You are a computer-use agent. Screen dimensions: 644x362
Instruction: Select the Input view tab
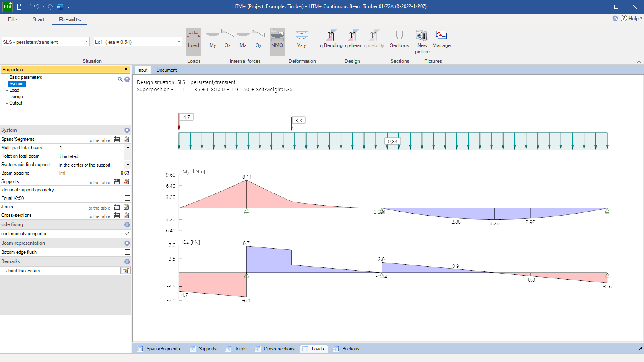[142, 70]
